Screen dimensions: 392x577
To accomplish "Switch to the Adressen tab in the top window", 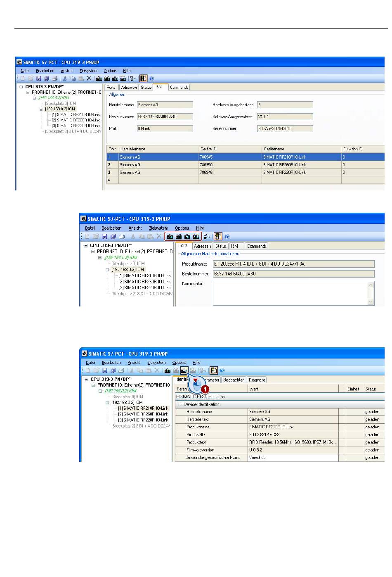I will (x=129, y=87).
